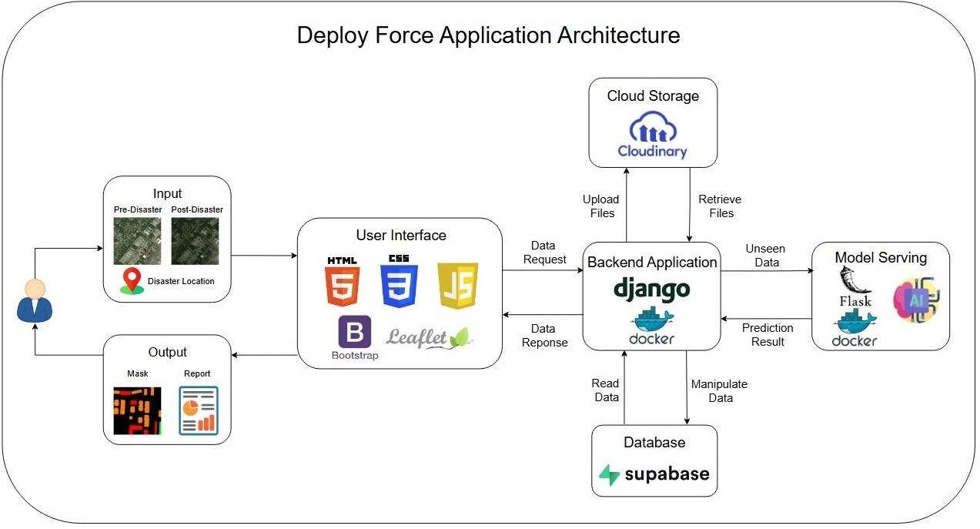Click the 'Mask' caption

tap(137, 375)
